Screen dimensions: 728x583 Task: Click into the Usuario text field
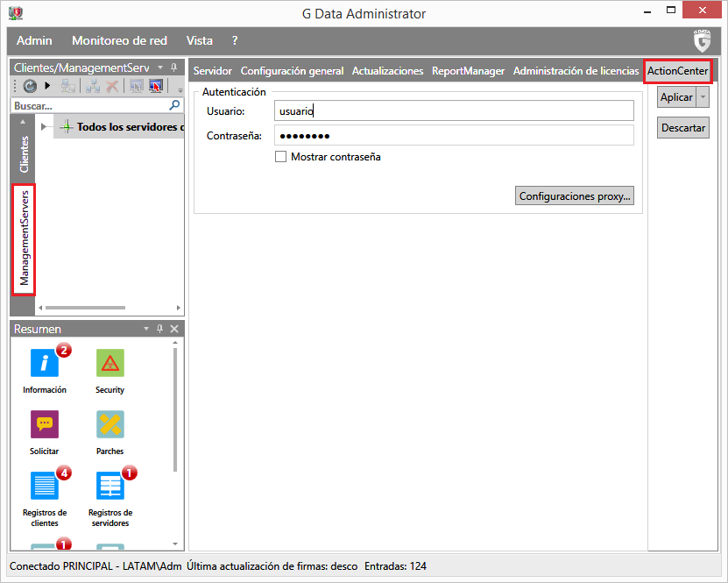coord(453,110)
